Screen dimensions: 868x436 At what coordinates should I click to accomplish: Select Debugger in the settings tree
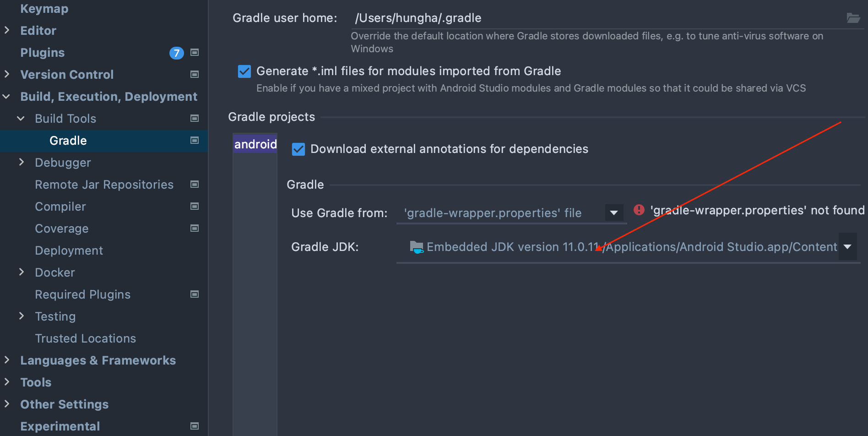pyautogui.click(x=63, y=162)
